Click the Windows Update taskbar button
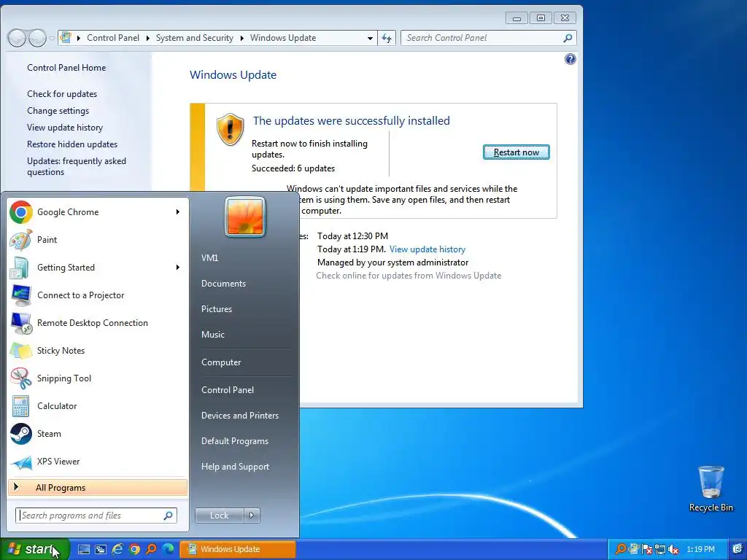Screen dimensions: 747x560 point(237,549)
